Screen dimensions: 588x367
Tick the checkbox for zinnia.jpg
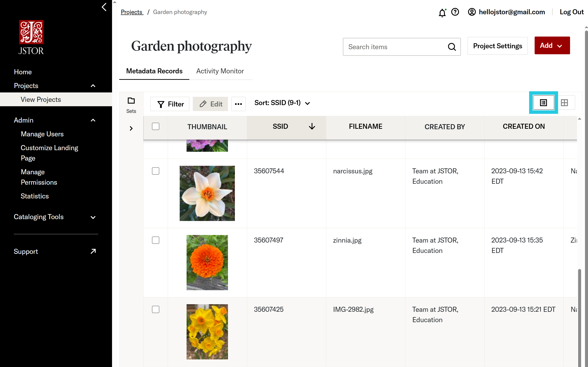[x=156, y=240]
